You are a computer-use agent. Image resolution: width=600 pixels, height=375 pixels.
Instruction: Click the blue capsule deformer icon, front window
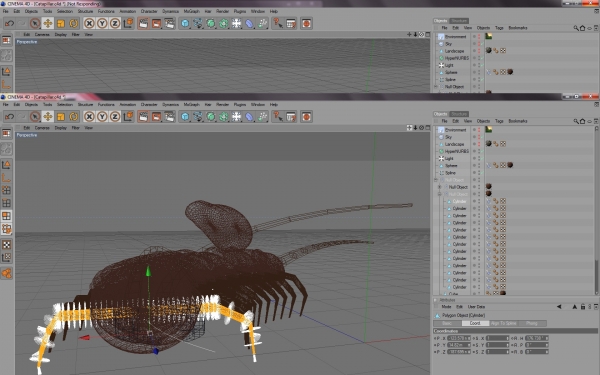point(249,117)
